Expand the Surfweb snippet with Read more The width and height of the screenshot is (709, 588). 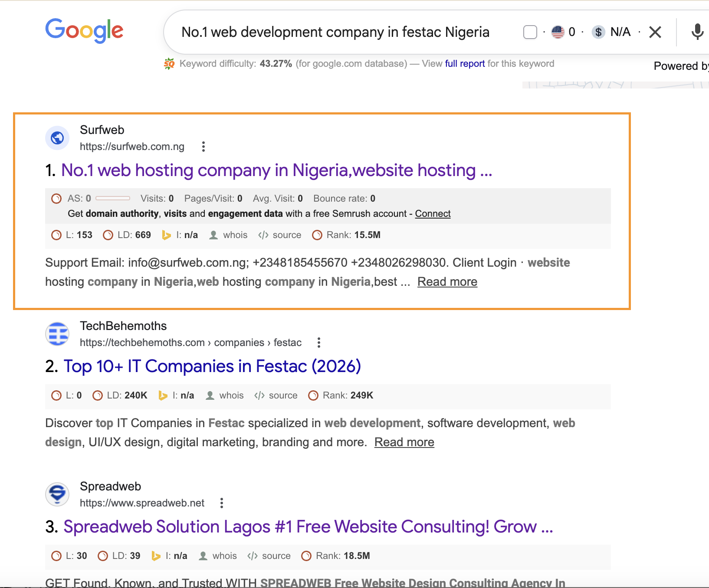coord(447,281)
